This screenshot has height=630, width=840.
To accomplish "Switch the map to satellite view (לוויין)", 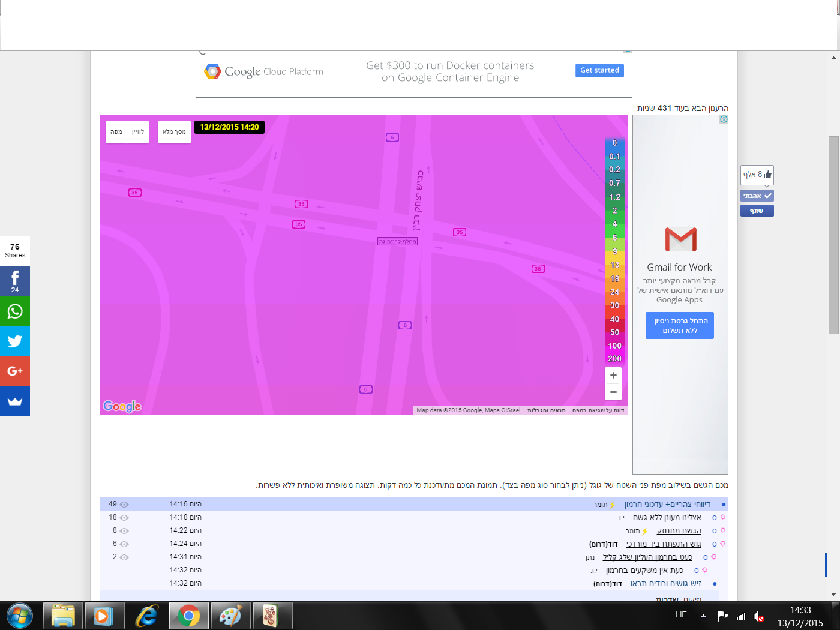I will coord(138,132).
